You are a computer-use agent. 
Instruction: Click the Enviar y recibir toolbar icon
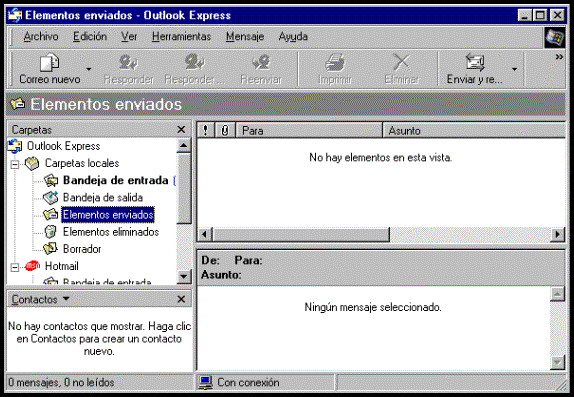coord(475,62)
